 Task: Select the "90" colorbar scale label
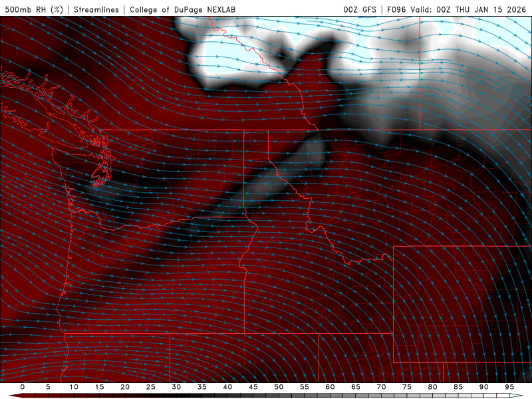pyautogui.click(x=483, y=387)
